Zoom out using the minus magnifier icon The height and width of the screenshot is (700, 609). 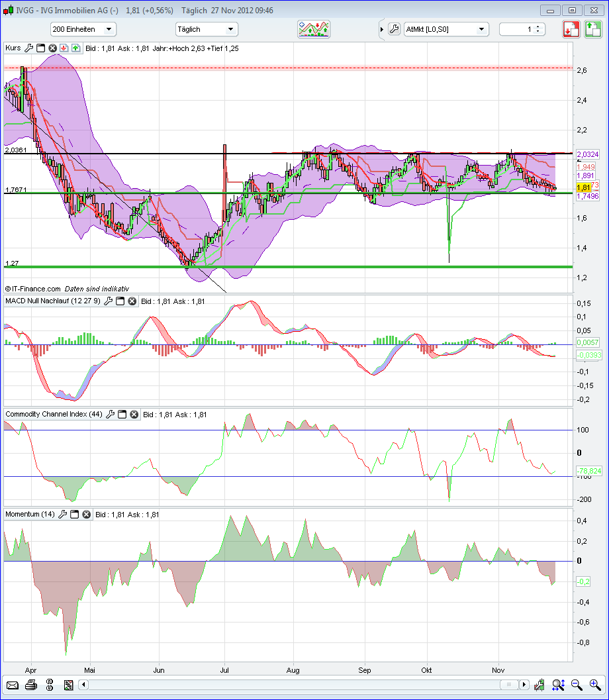point(577,685)
